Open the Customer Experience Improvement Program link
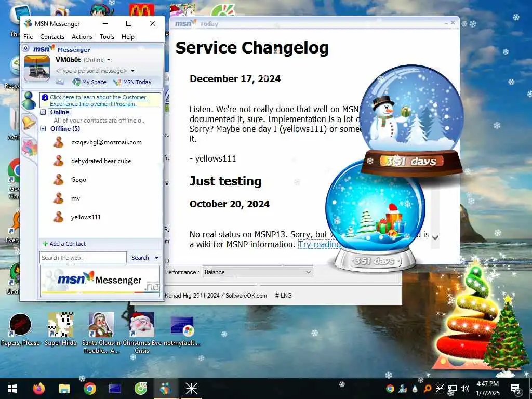This screenshot has height=399, width=532. coord(98,100)
